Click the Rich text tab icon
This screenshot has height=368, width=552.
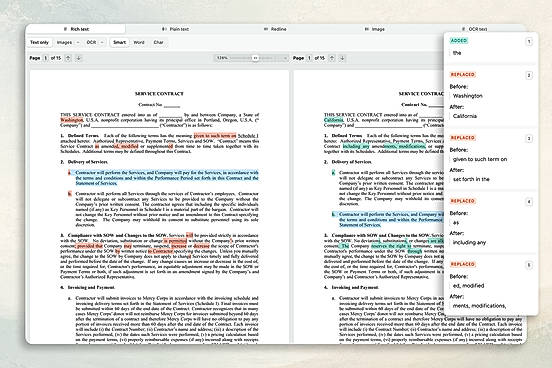(65, 29)
